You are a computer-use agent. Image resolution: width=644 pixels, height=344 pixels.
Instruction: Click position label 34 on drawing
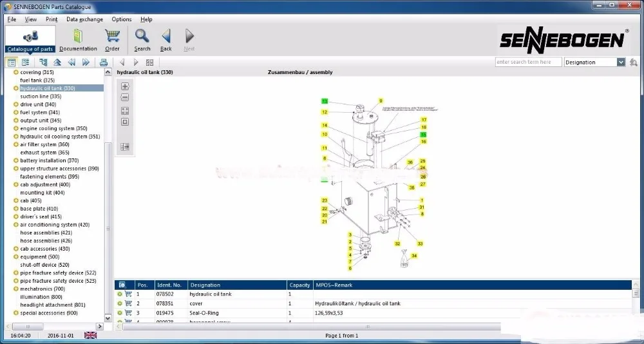tap(414, 256)
